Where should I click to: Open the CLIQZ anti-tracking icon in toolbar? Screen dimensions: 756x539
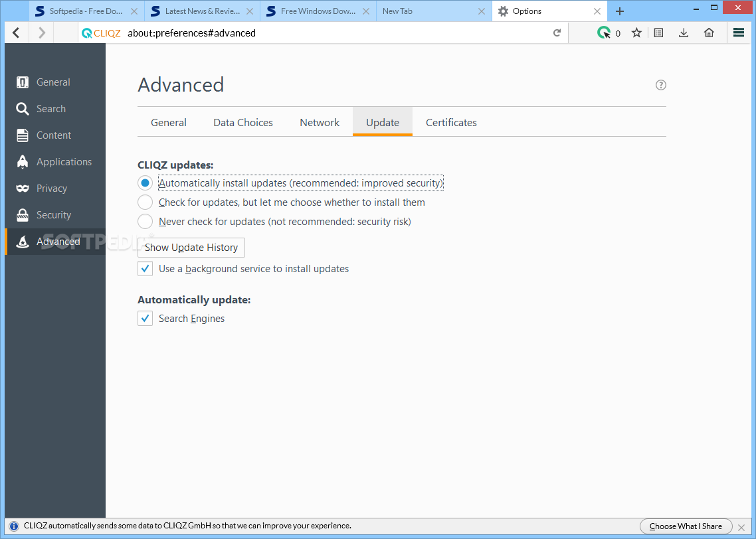(604, 33)
